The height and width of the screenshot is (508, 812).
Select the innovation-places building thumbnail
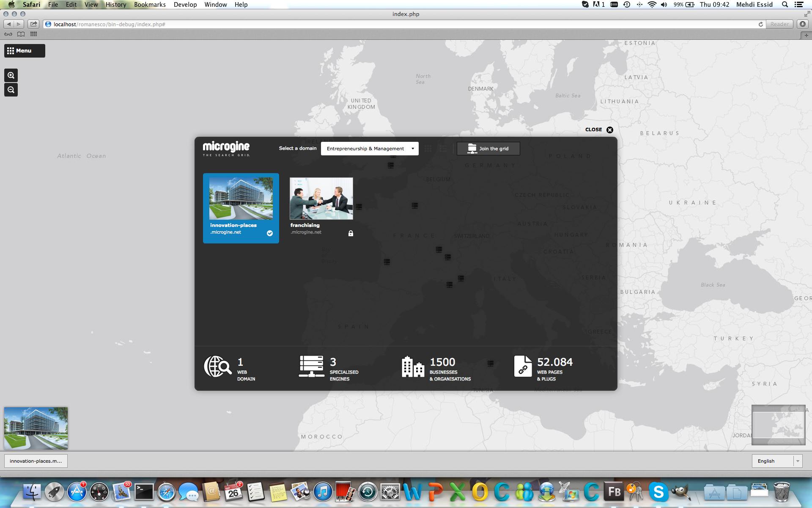coord(241,199)
